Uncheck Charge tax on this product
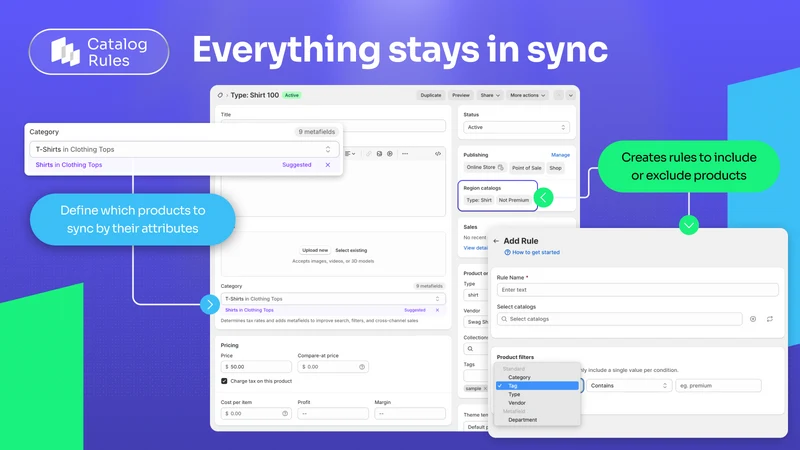 click(224, 381)
